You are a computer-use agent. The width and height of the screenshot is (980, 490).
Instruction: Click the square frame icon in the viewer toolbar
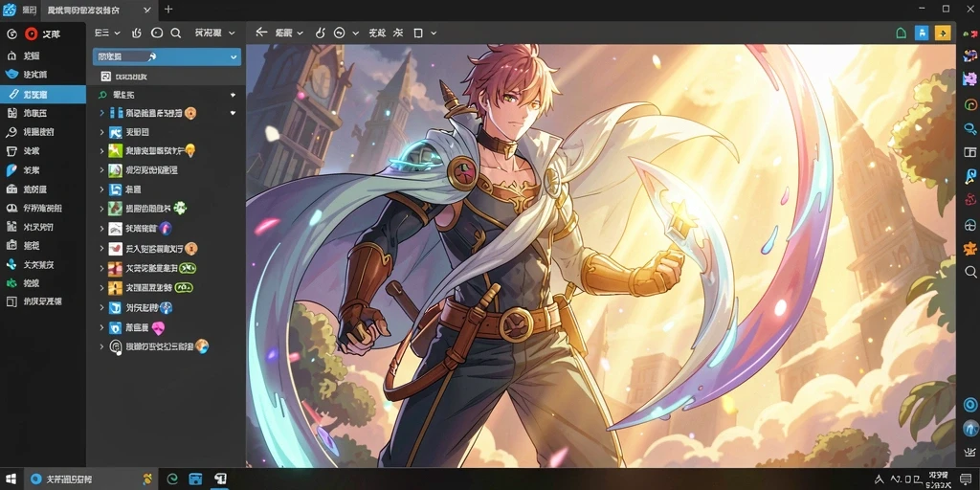pos(418,33)
